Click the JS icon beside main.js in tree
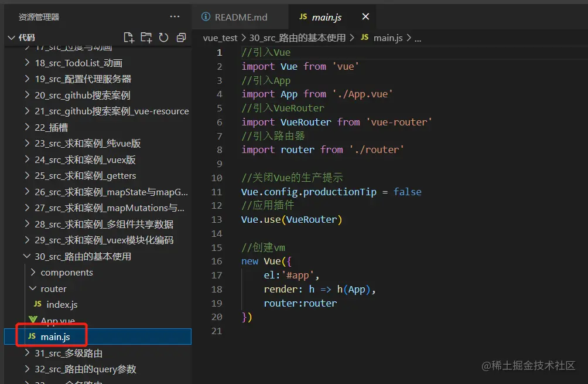588x384 pixels. (x=32, y=337)
